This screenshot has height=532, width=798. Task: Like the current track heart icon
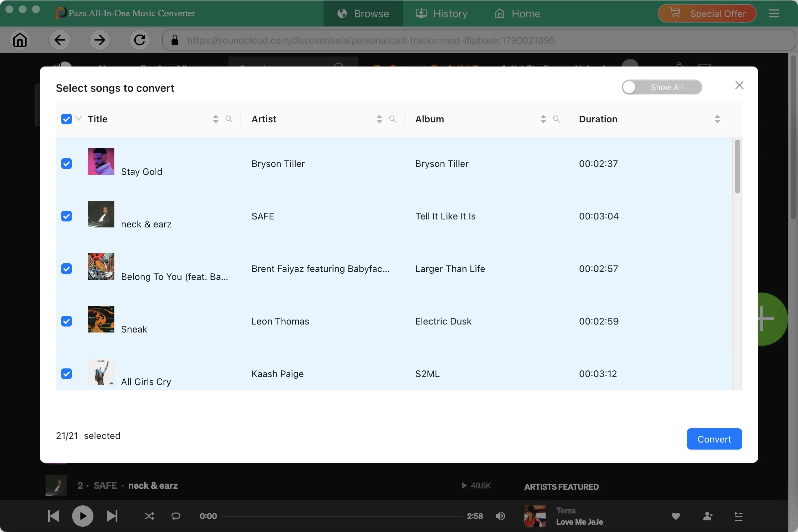(676, 516)
